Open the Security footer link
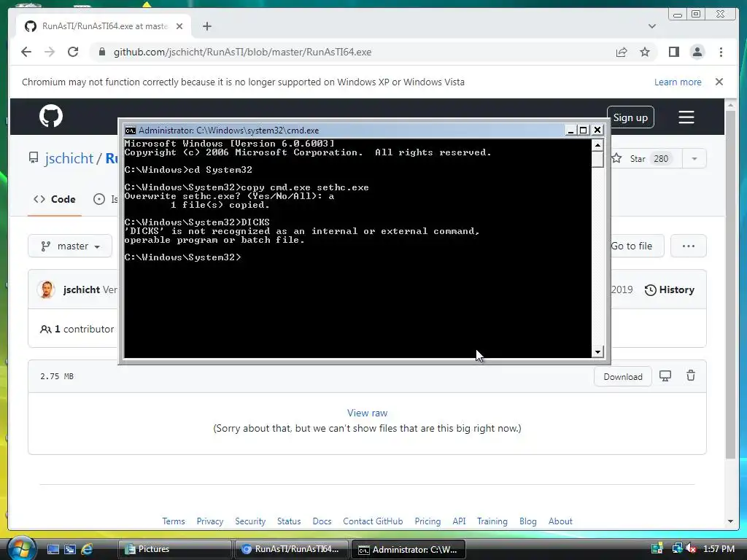The width and height of the screenshot is (747, 560). [250, 521]
